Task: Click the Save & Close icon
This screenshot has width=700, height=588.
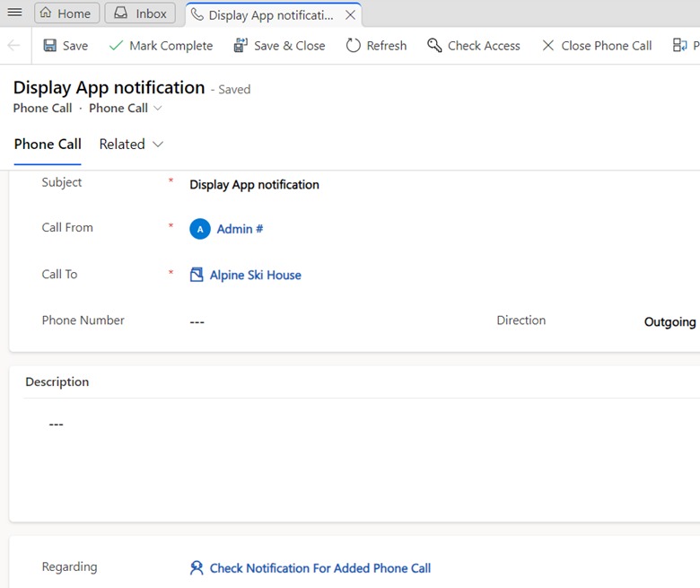Action: point(241,46)
